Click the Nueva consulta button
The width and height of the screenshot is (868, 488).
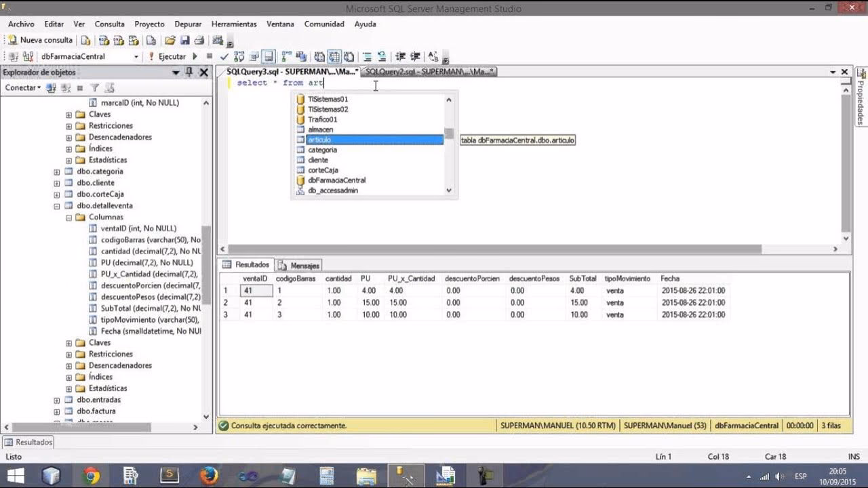coord(40,40)
